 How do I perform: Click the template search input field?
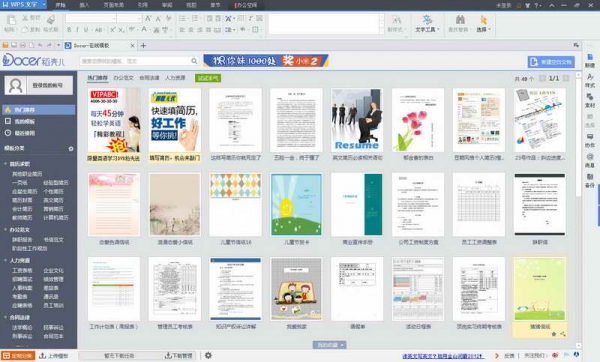135,61
